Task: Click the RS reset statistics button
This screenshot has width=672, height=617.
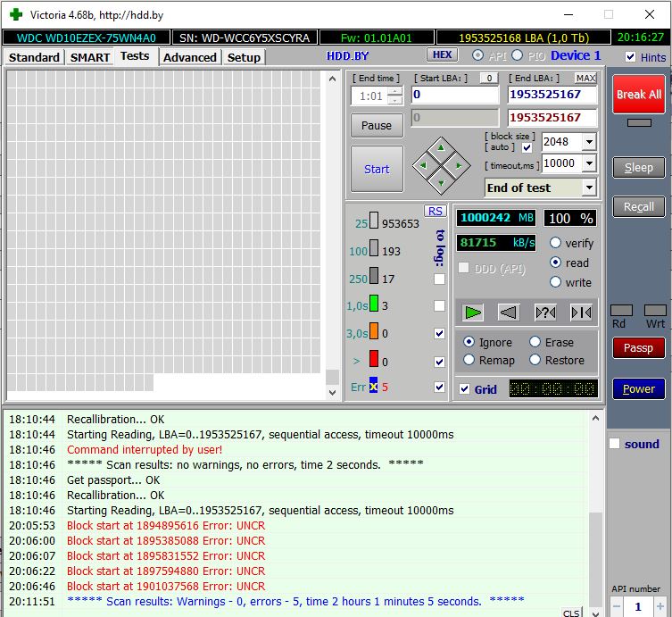Action: 435,211
